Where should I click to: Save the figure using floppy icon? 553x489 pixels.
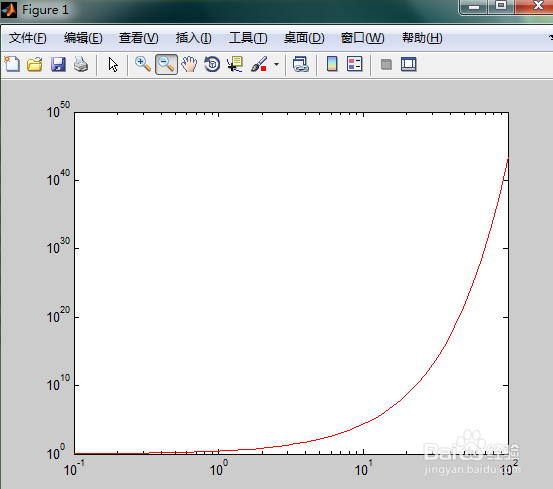coord(58,65)
